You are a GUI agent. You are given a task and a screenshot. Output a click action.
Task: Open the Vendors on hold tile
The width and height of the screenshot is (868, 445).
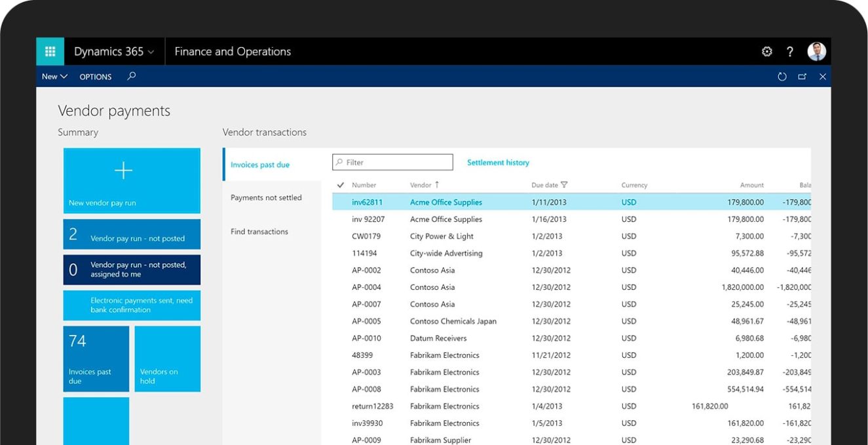pos(168,359)
